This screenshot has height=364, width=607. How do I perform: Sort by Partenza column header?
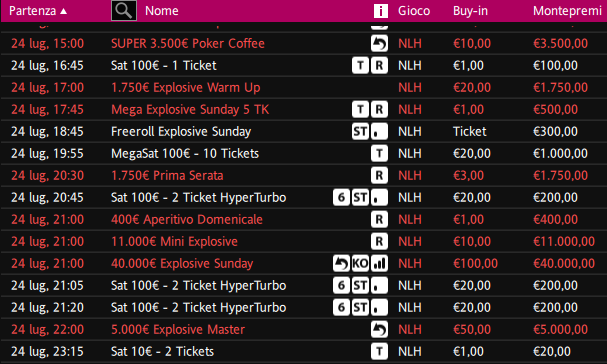point(38,11)
